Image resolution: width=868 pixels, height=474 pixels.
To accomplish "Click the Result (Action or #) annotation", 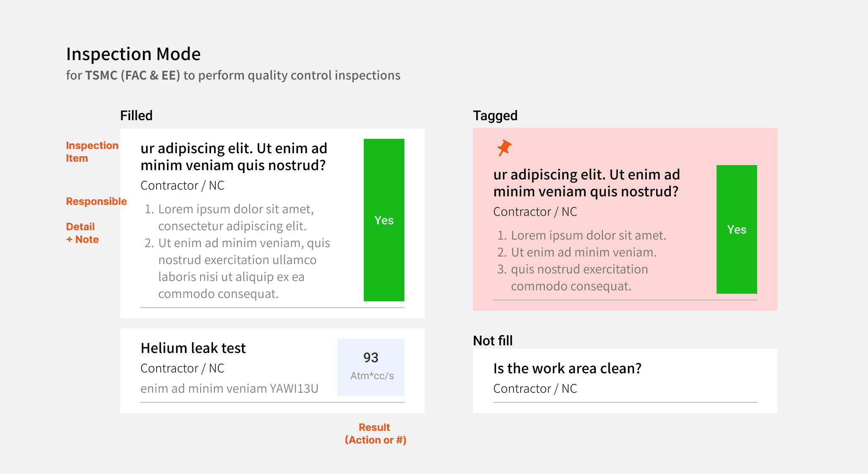I will click(375, 433).
